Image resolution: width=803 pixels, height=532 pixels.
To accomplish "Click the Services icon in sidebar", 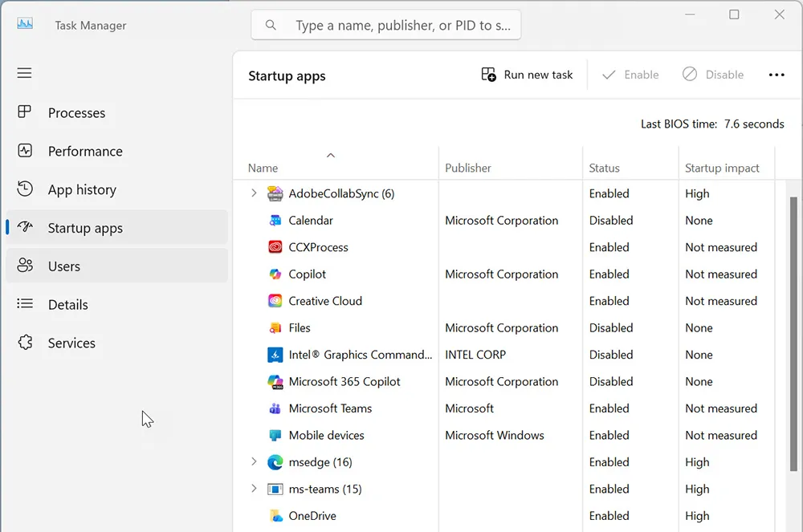I will pyautogui.click(x=24, y=343).
